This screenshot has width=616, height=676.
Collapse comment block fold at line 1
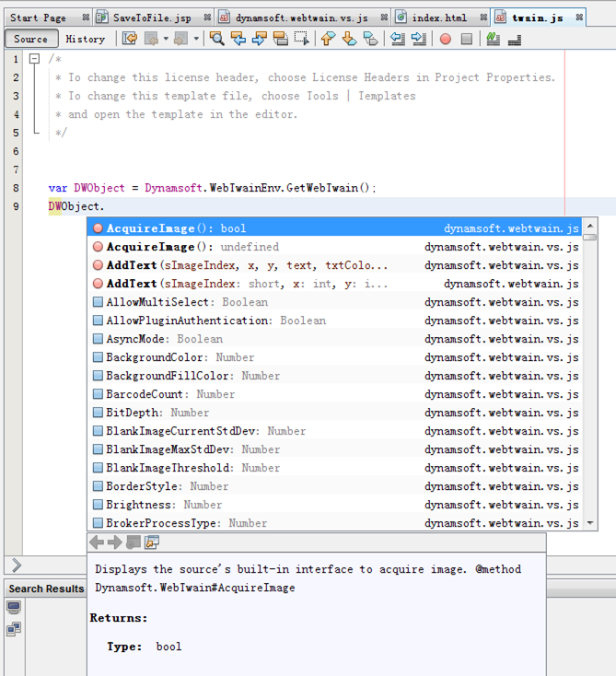pyautogui.click(x=34, y=59)
